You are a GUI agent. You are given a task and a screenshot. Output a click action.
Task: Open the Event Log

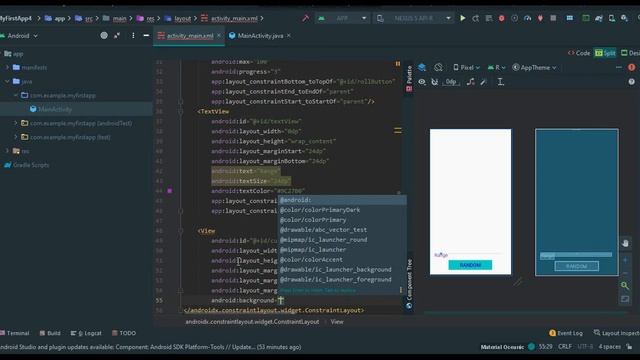(x=566, y=333)
